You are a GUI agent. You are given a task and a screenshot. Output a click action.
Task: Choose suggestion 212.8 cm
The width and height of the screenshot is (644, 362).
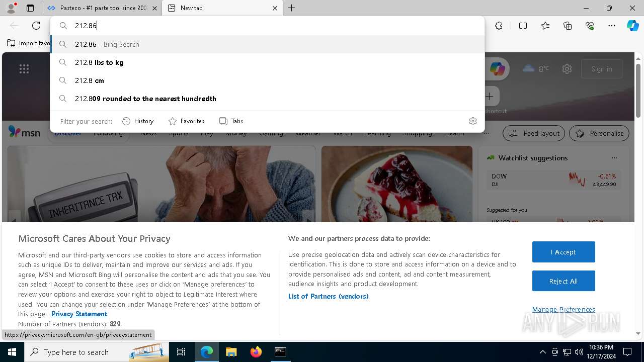268,80
